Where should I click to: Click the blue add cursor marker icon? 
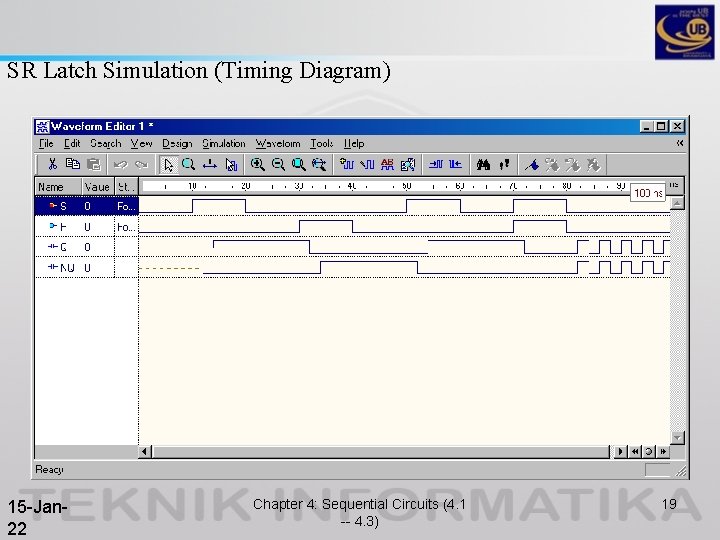(532, 164)
